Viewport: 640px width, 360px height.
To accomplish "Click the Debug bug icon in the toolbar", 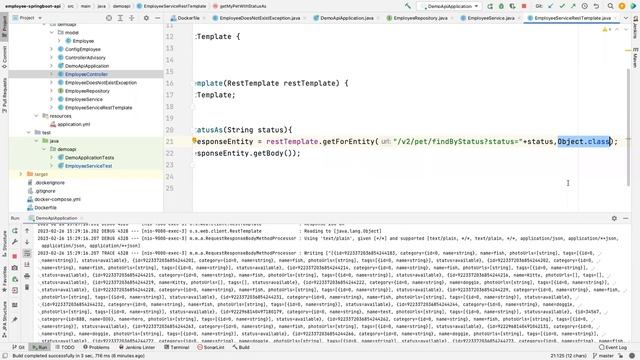I will [x=501, y=6].
